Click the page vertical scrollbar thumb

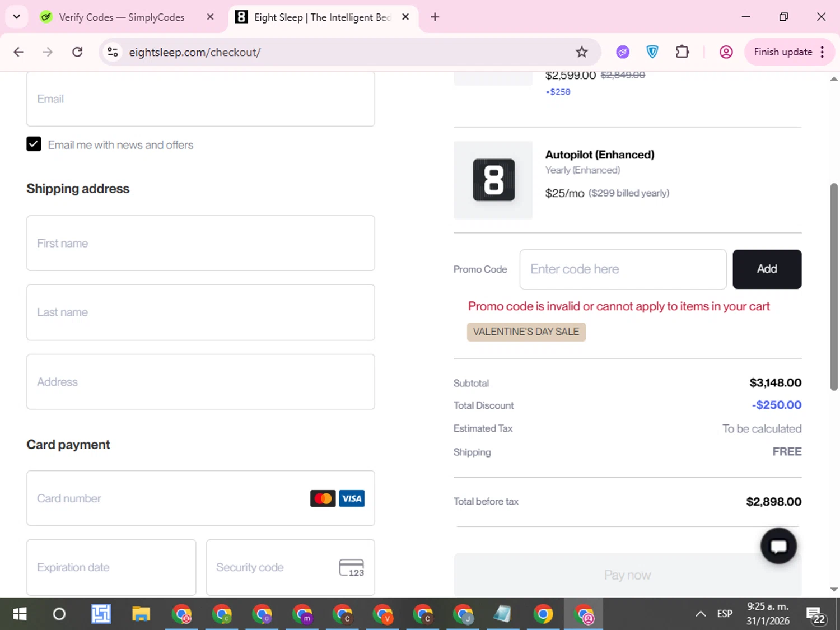click(x=834, y=287)
